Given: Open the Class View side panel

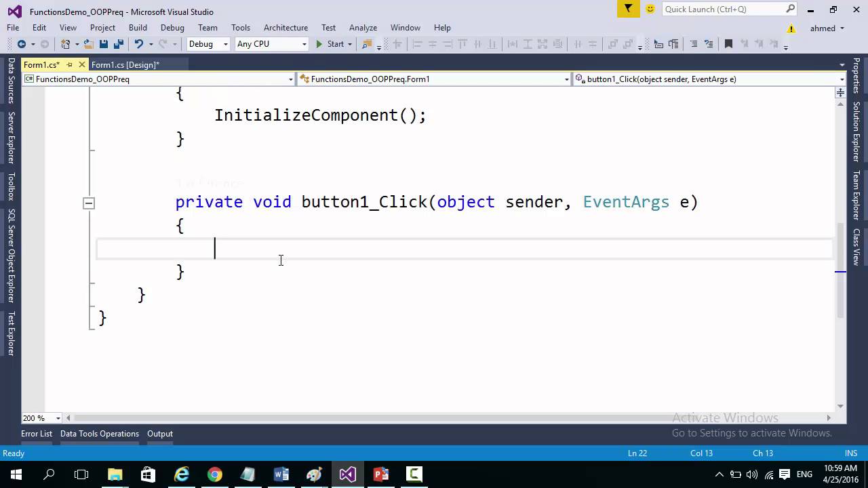Looking at the screenshot, I should [856, 247].
